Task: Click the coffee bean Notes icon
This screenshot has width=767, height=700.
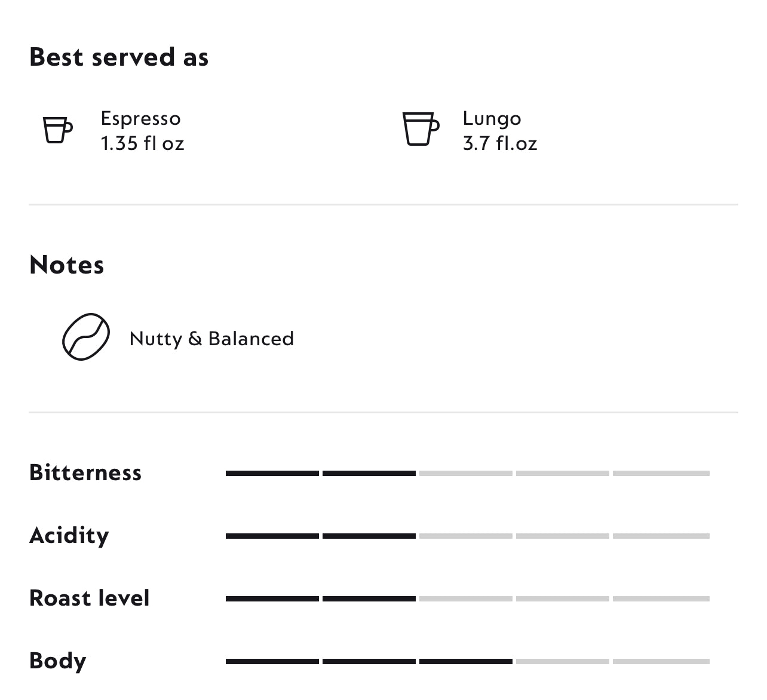Action: (86, 337)
